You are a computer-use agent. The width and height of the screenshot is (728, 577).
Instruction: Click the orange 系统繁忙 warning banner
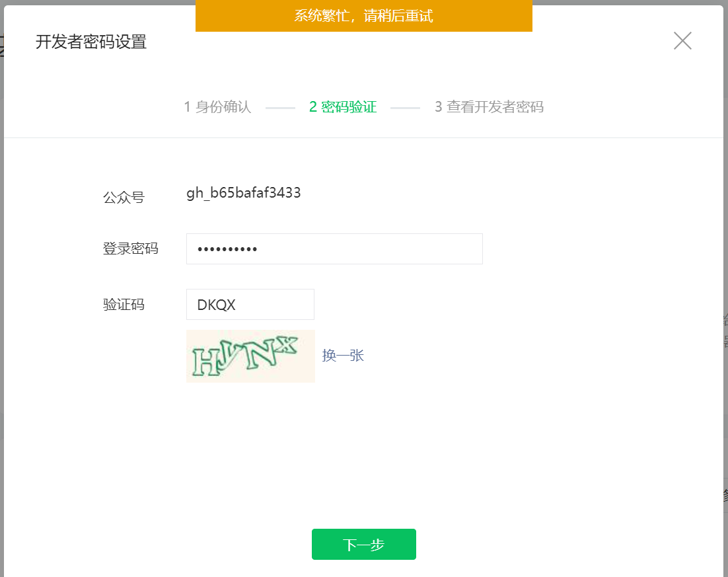[x=363, y=16]
